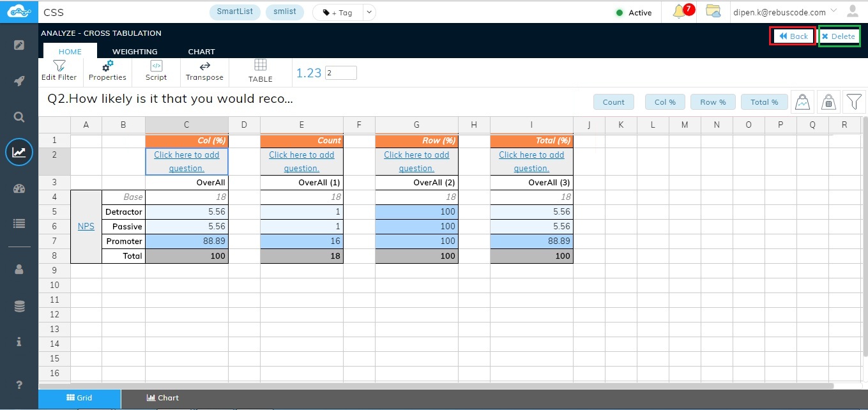Image resolution: width=868 pixels, height=410 pixels.
Task: Click the Transpose arrows tool
Action: (x=204, y=70)
